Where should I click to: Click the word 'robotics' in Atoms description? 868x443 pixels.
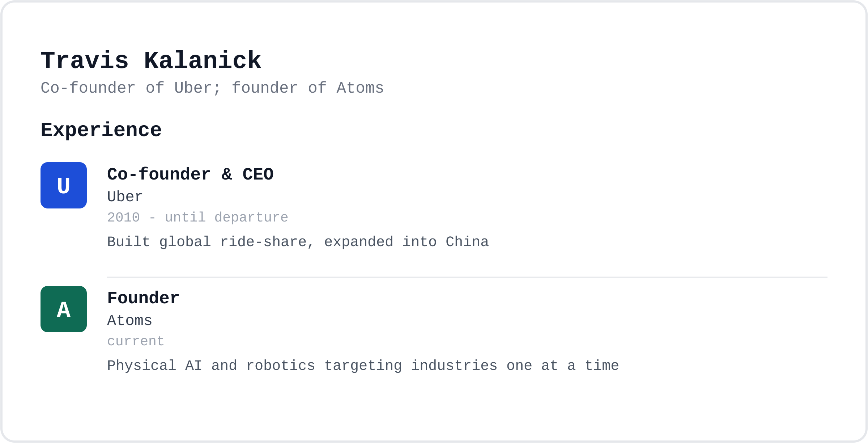[x=281, y=366]
